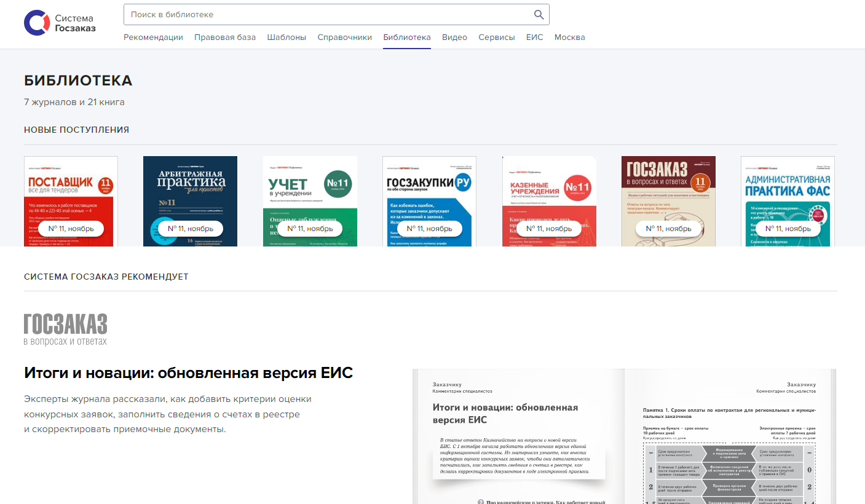865x504 pixels.
Task: Click the magnifier search icon
Action: point(539,15)
